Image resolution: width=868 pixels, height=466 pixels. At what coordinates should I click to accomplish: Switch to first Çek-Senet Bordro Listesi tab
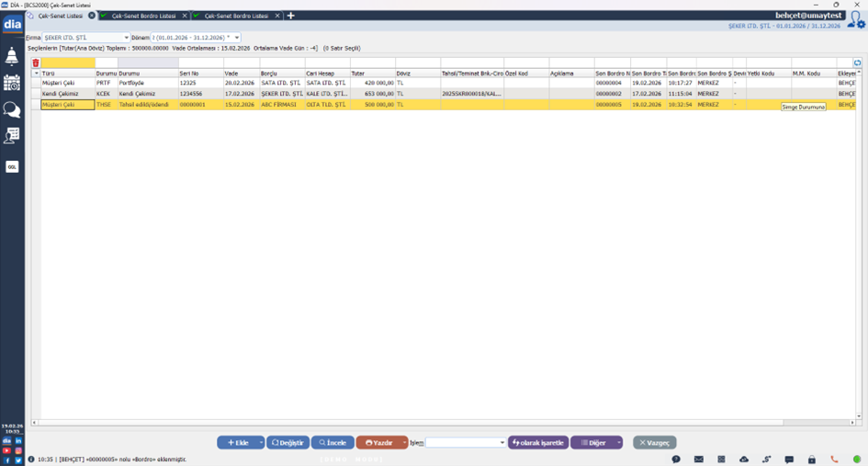(141, 16)
